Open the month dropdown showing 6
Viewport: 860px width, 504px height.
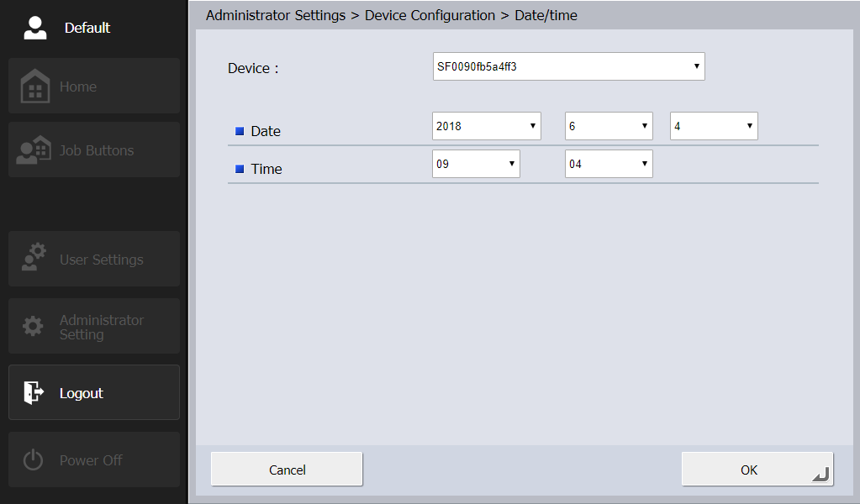[609, 126]
